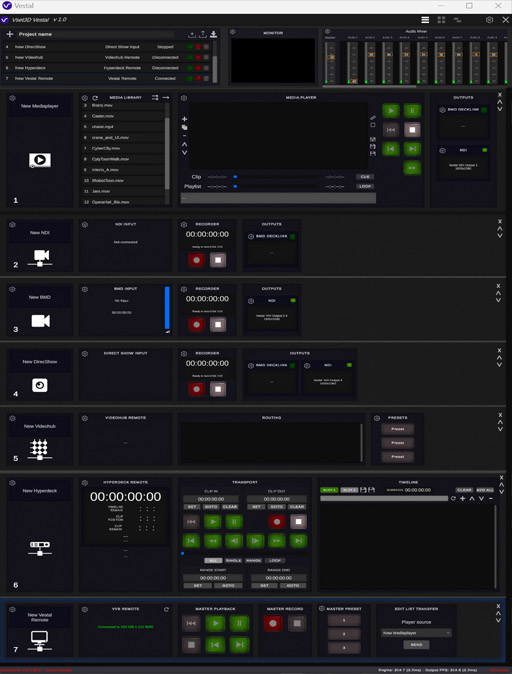Enable the green toggle for New Vestal Remote row
Screen dimensions: 512x674
click(190, 79)
